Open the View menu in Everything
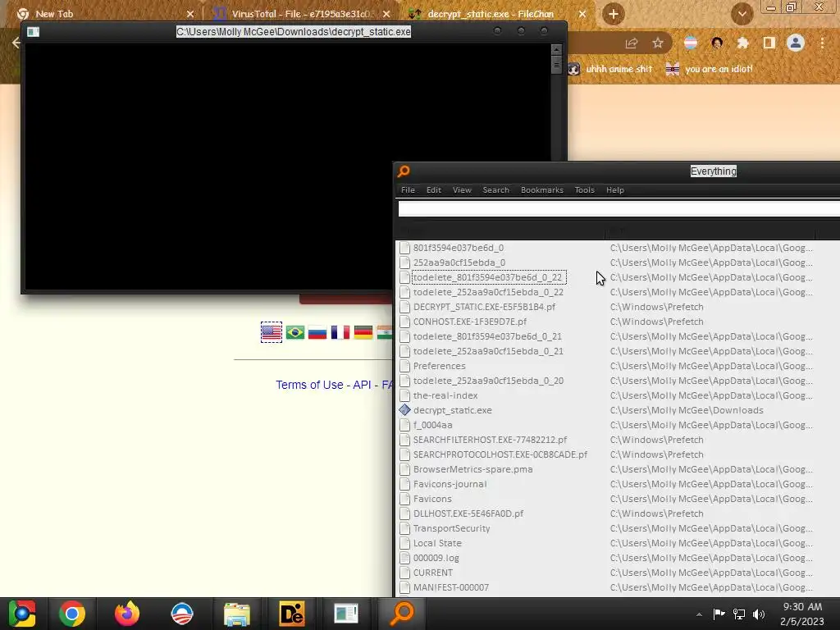840x630 pixels. point(462,190)
